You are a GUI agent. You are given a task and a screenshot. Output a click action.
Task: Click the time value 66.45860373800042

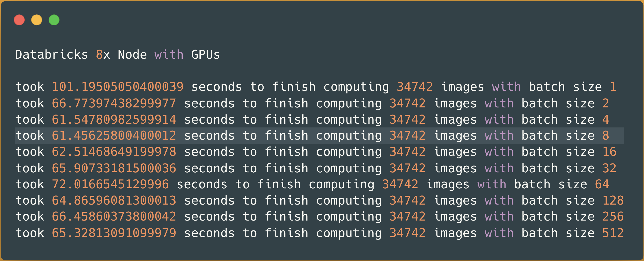[x=114, y=217]
